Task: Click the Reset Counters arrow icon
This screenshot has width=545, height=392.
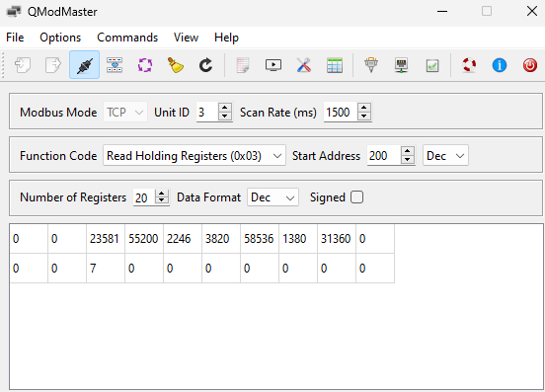Action: [205, 65]
